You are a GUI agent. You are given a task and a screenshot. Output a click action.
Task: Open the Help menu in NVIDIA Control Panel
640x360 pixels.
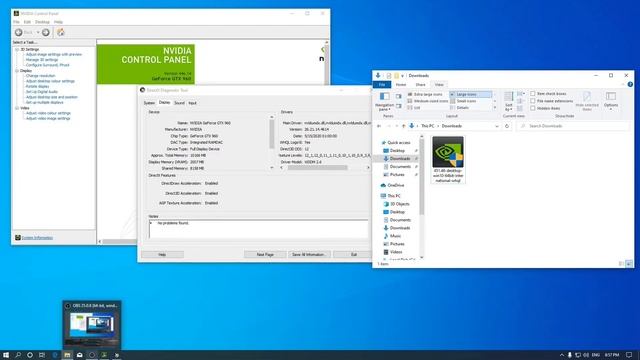[58, 22]
